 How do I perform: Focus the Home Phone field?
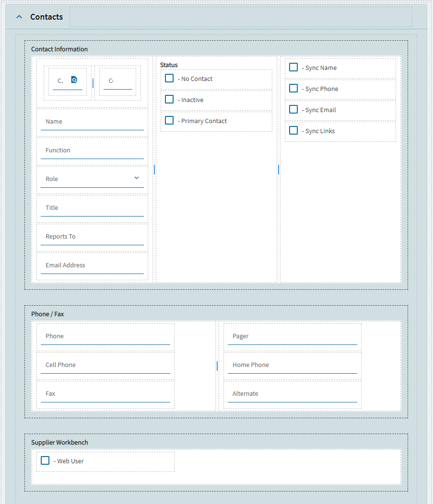click(293, 365)
